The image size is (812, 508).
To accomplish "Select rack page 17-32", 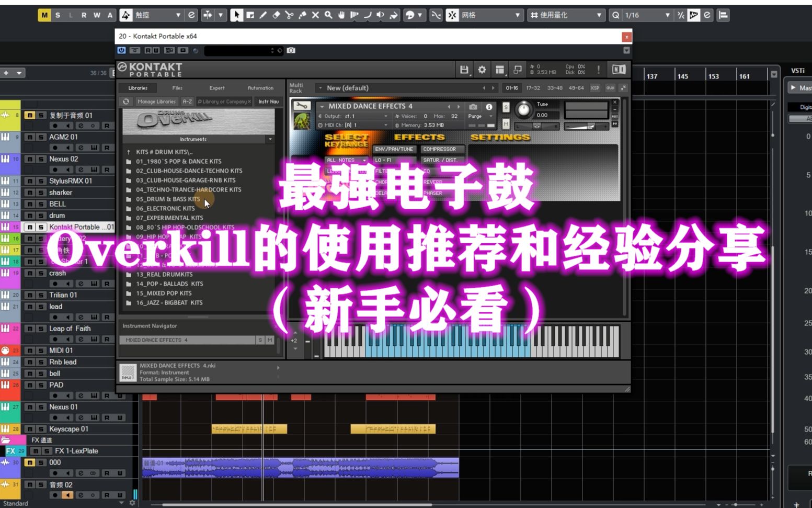I will [533, 88].
